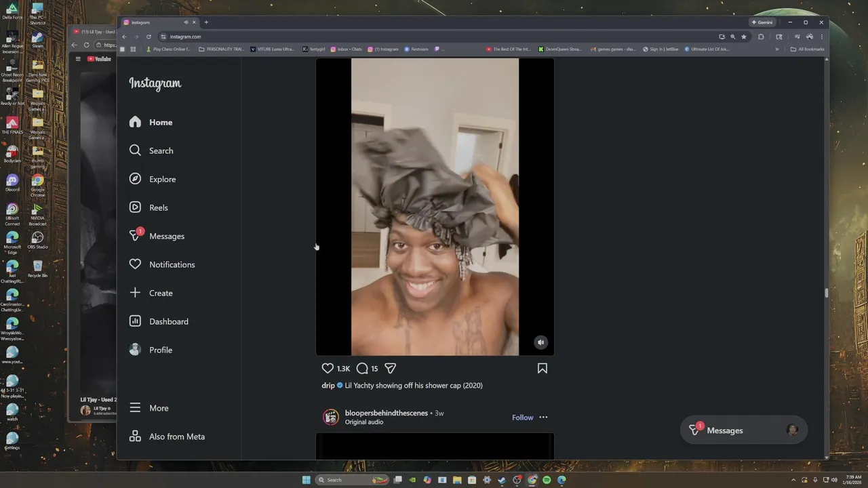Click the taskbar Search box
This screenshot has width=868, height=488.
coord(351,480)
